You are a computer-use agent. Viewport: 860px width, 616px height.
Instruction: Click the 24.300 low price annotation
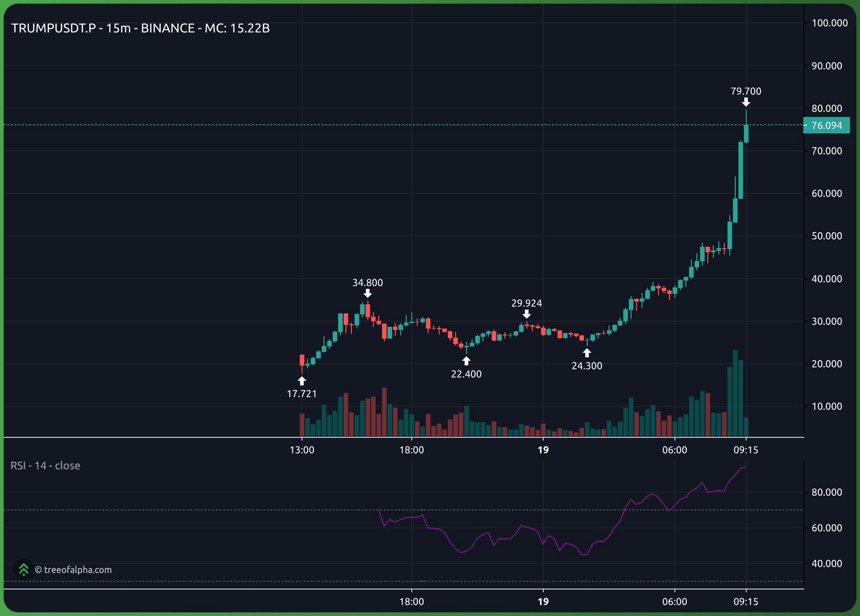587,366
